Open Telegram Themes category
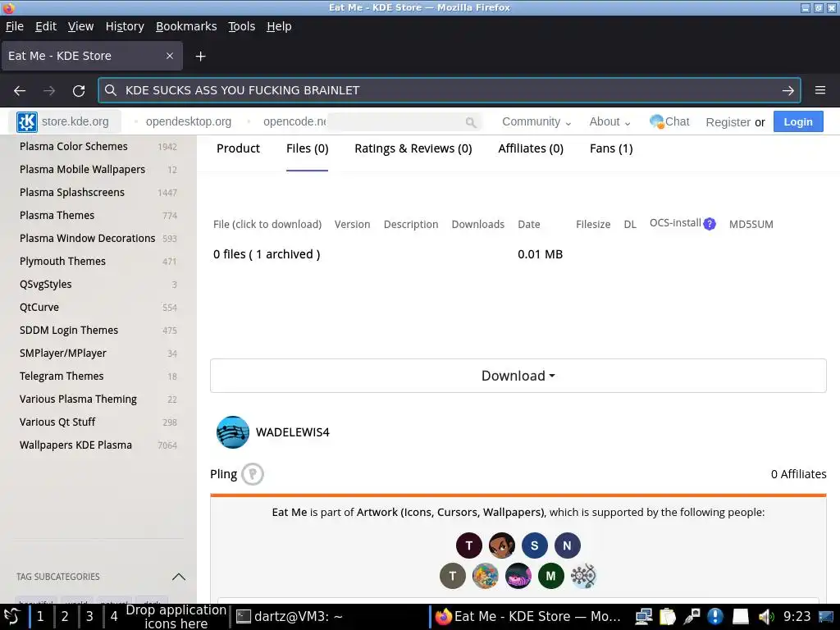Screen dimensions: 840x630 [x=62, y=376]
